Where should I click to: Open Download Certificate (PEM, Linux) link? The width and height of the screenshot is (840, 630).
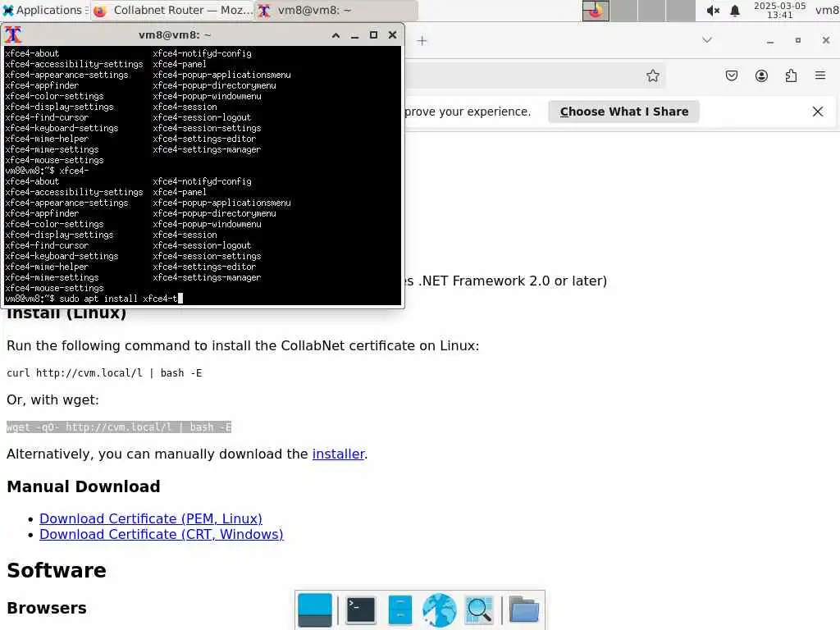pos(151,518)
